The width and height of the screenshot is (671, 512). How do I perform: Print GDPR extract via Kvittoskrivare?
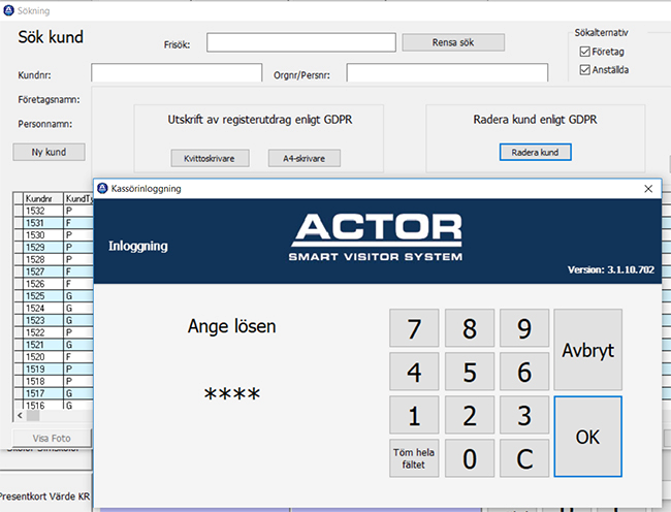point(210,158)
